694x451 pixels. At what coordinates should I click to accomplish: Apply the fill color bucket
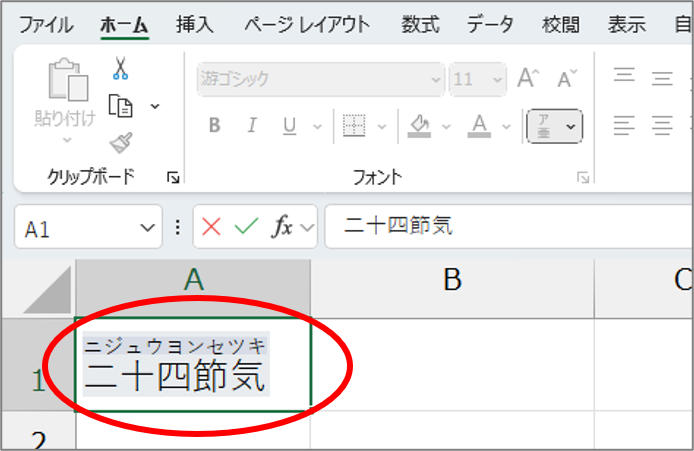[x=419, y=126]
